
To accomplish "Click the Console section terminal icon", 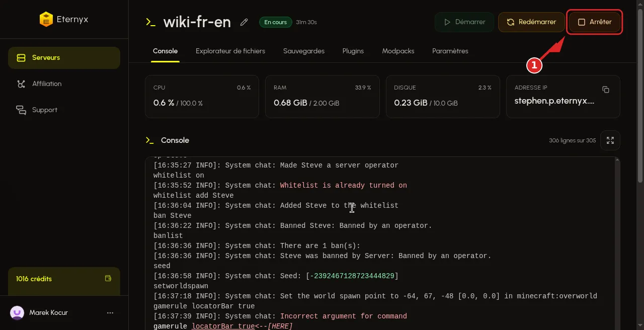I will (149, 140).
